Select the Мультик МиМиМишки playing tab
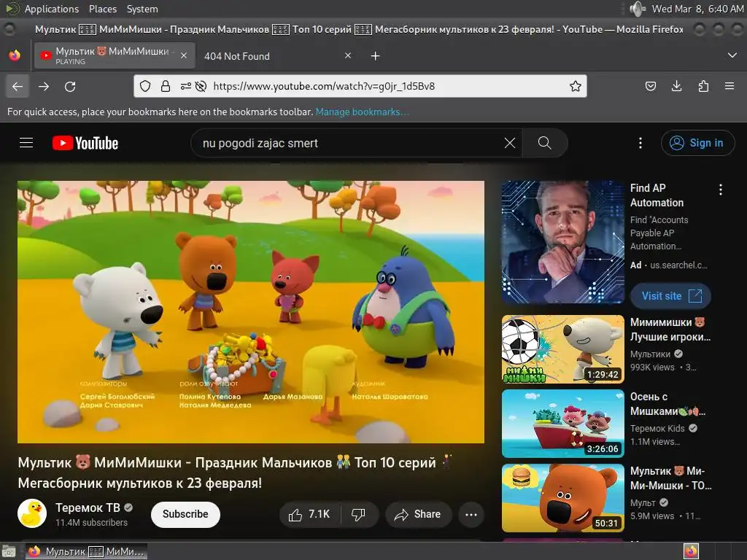The image size is (747, 560). coord(115,55)
